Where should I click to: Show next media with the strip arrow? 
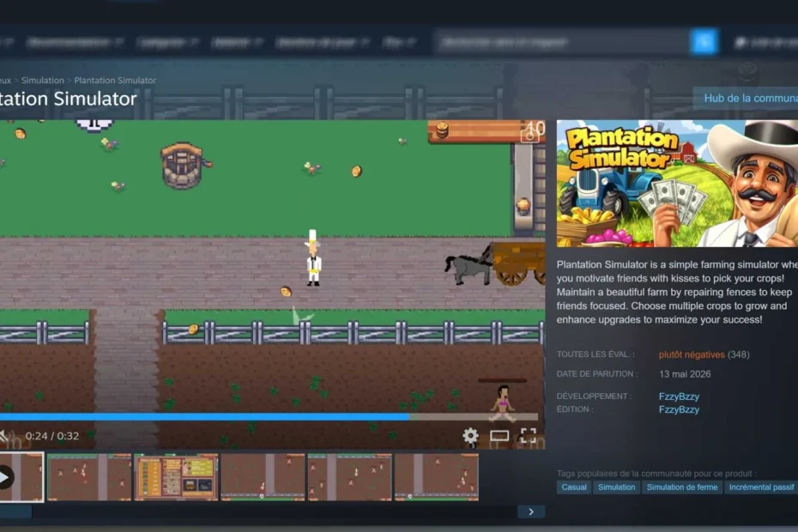[531, 511]
